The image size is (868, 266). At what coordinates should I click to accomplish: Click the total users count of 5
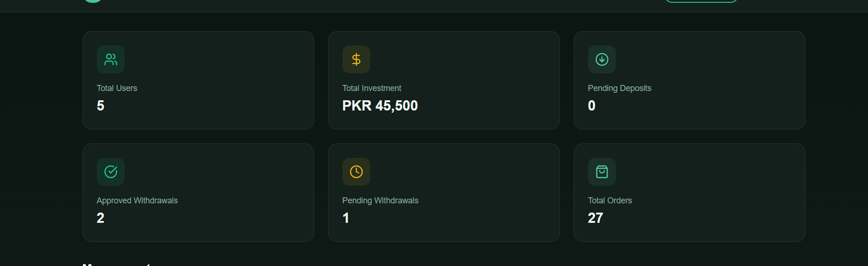[101, 106]
